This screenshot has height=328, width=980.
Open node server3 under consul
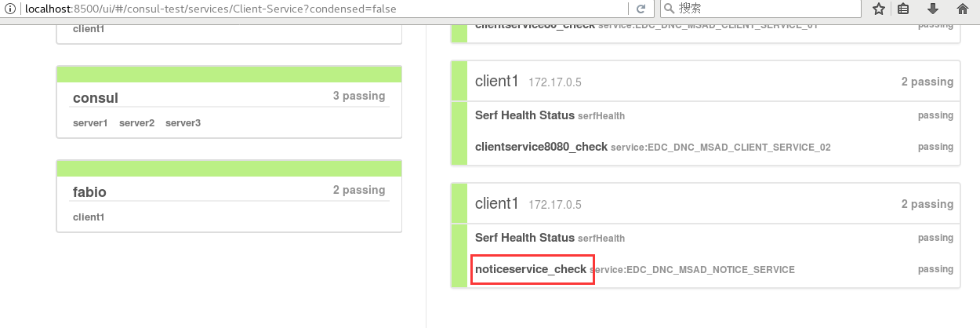coord(183,123)
